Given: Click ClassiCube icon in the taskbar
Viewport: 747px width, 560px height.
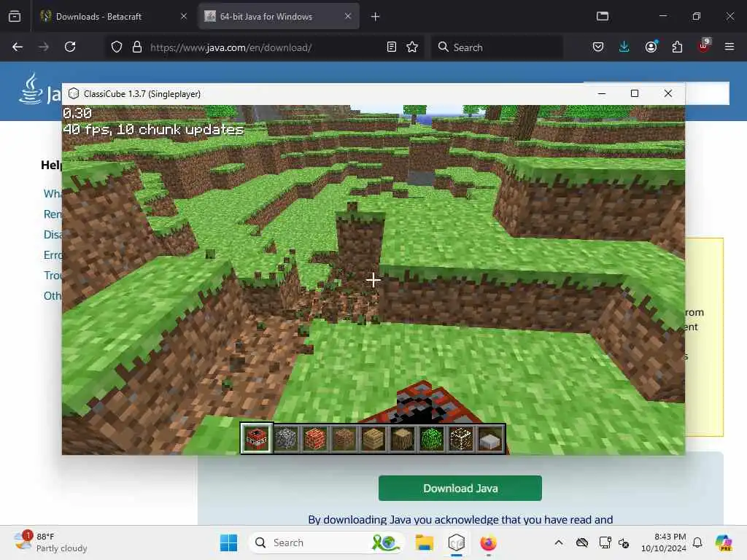Looking at the screenshot, I should click(457, 542).
